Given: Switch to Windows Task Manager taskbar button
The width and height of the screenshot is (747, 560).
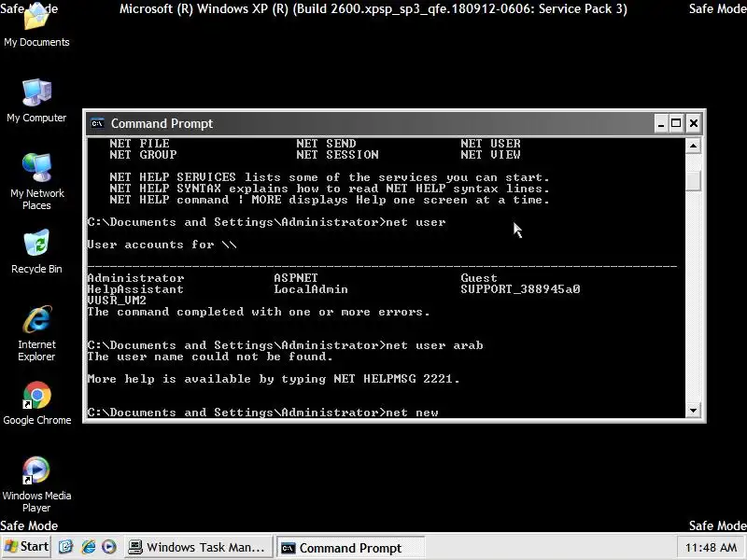Looking at the screenshot, I should [198, 547].
